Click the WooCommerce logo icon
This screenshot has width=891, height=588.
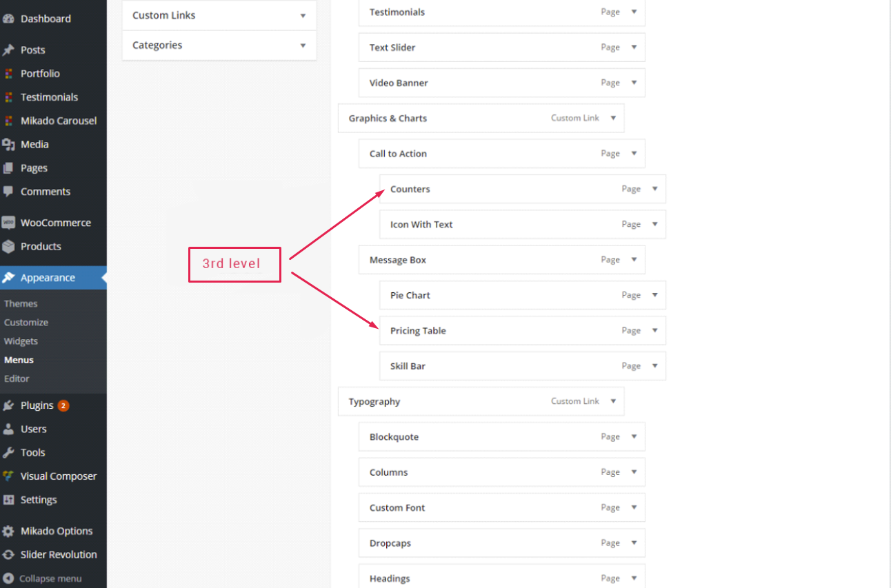(9, 223)
